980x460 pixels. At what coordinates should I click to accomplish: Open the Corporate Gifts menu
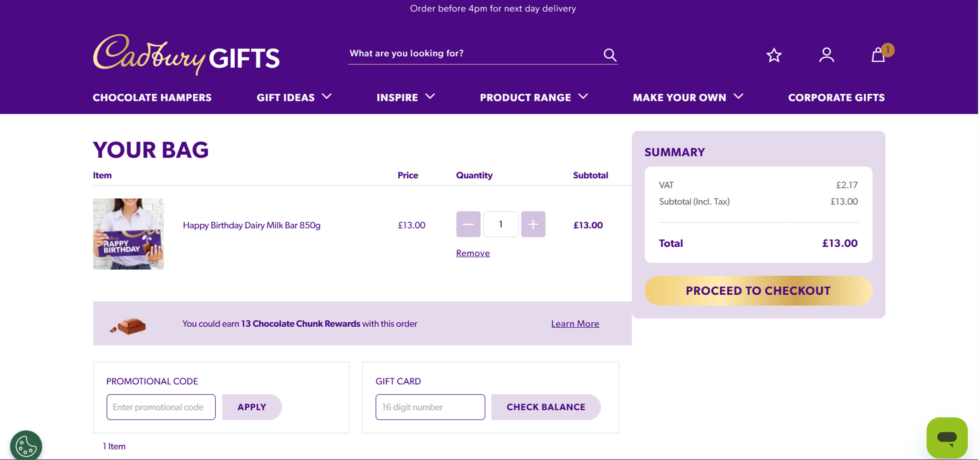pyautogui.click(x=837, y=97)
